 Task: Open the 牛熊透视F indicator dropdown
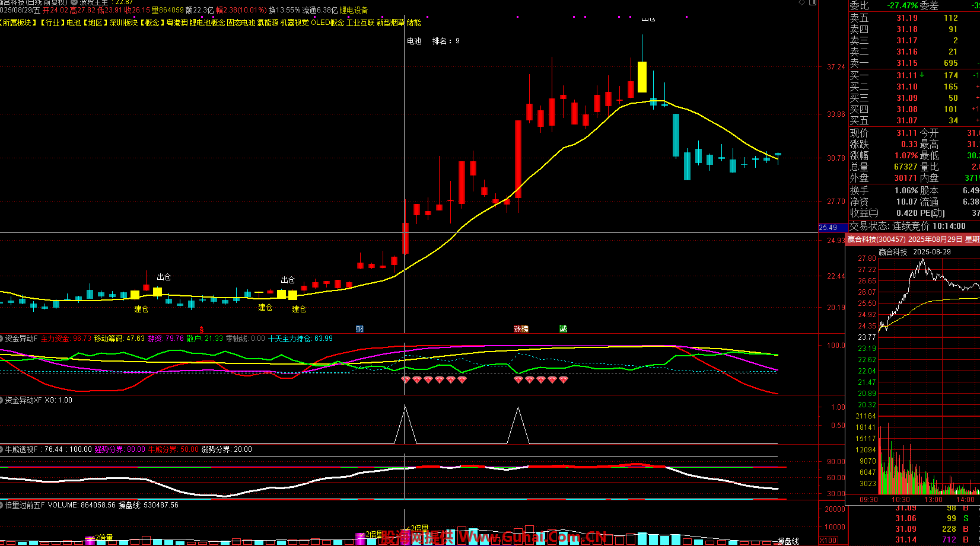point(2,449)
